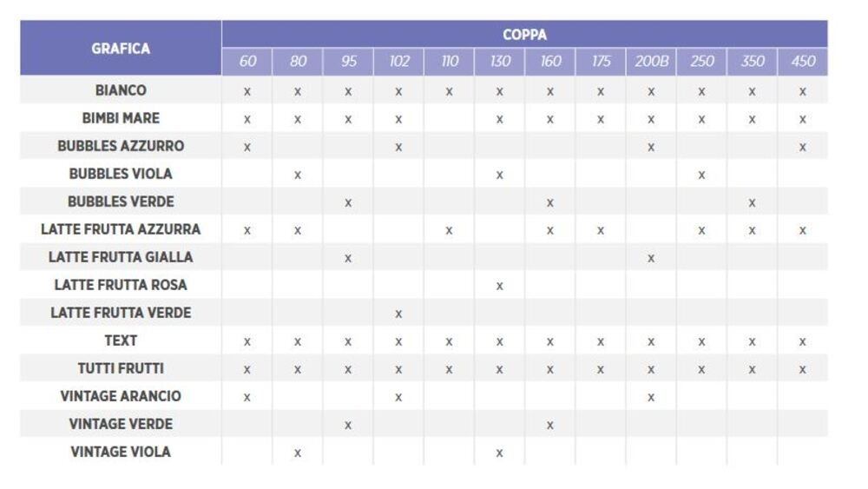Click the x for LATTE FRUTTA ROSA at 130

[x=500, y=286]
